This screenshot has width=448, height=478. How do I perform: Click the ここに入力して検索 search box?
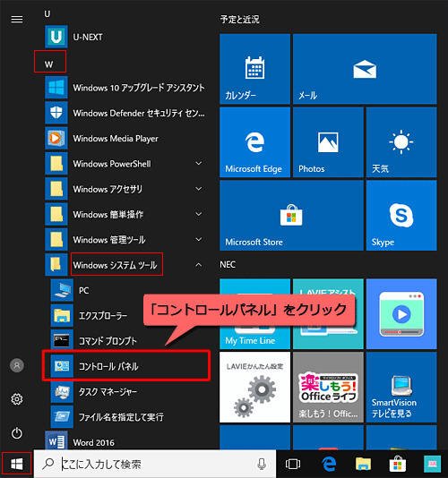click(x=155, y=464)
